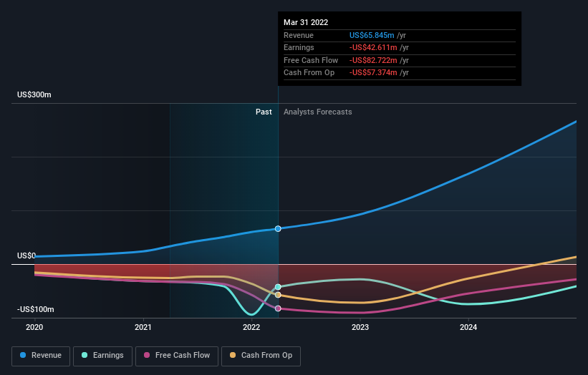Screen dimensions: 588x375
Task: Toggle the Free Cash Flow legend button
Action: 177,356
